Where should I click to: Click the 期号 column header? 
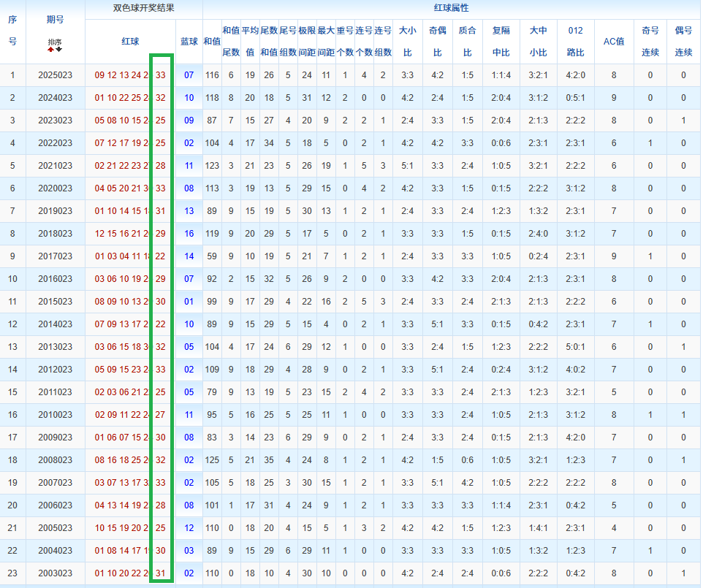(x=55, y=20)
